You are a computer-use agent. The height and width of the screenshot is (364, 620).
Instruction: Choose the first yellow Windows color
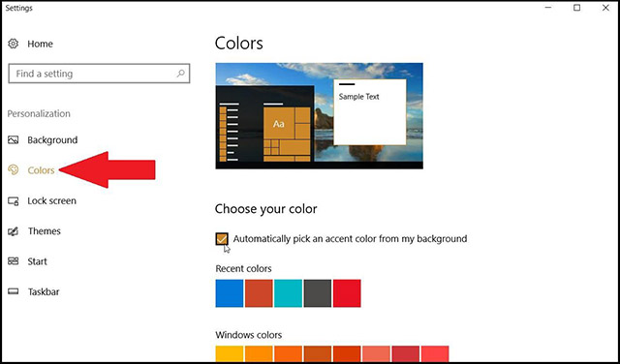tap(230, 353)
